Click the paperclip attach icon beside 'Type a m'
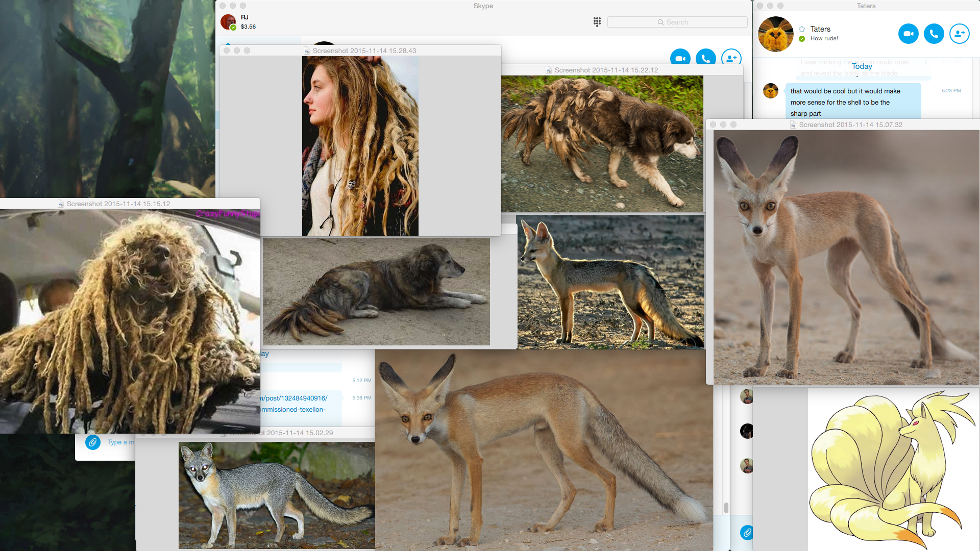This screenshot has width=980, height=551. pos(93,442)
